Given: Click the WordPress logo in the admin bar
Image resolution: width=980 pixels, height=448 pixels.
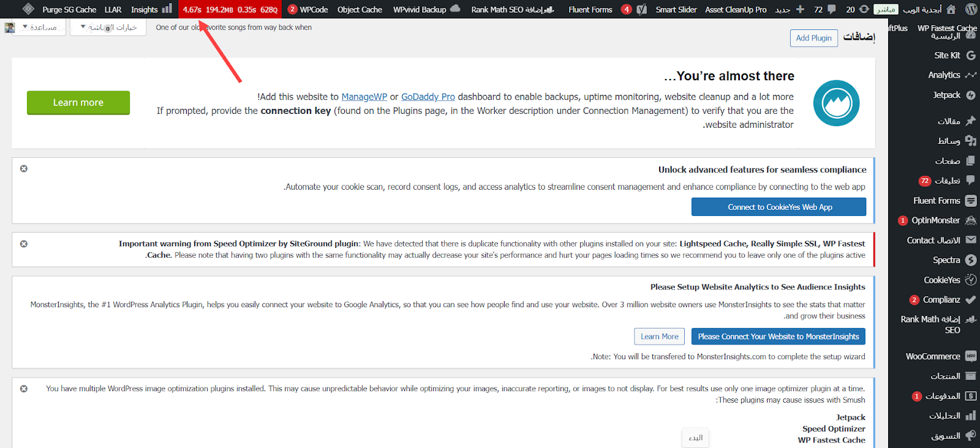Looking at the screenshot, I should pos(971,9).
